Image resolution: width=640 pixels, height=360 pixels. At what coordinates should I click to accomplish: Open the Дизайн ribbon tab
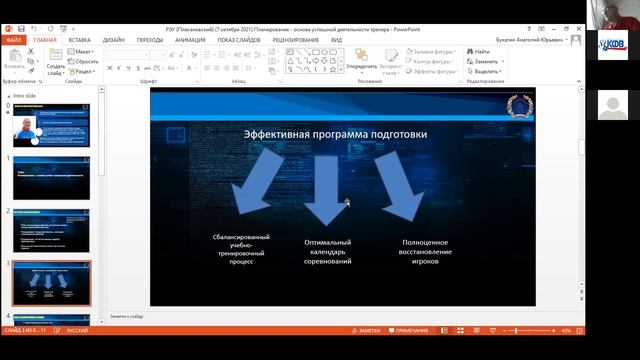click(113, 40)
